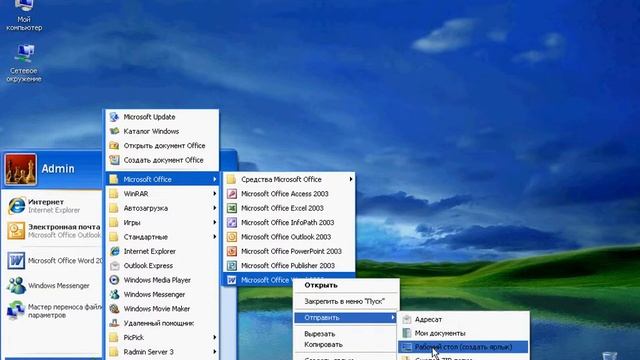Click Microsoft Office Excel 2003 icon
The width and height of the screenshot is (640, 360).
231,208
